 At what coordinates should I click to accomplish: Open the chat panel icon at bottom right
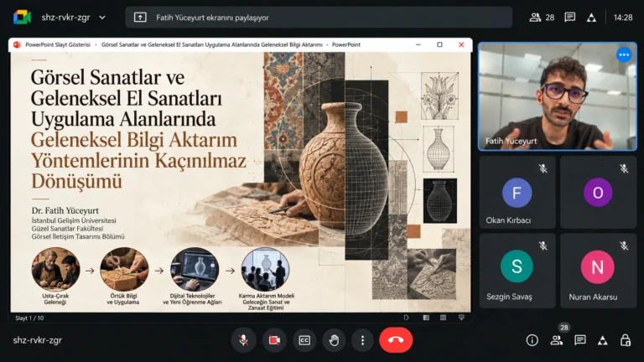[x=580, y=340]
